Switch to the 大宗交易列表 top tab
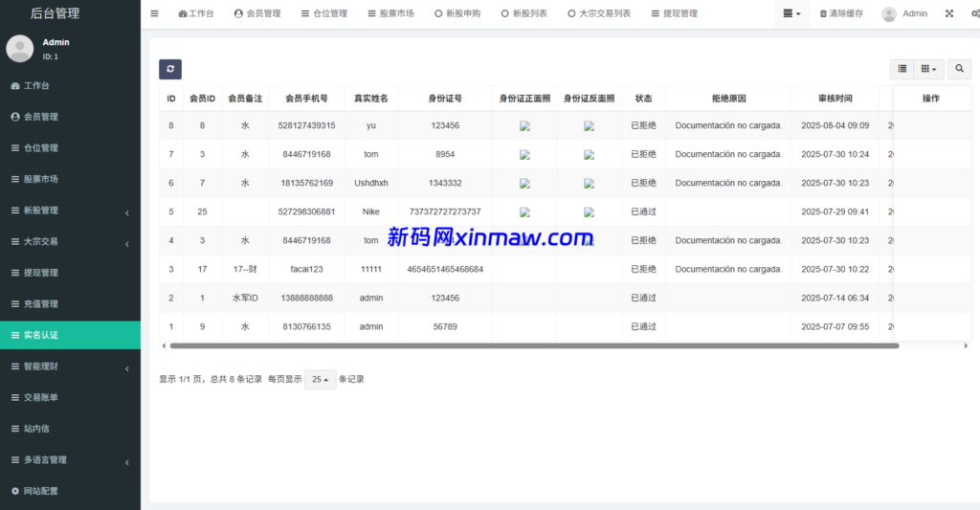This screenshot has width=980, height=510. pyautogui.click(x=599, y=13)
